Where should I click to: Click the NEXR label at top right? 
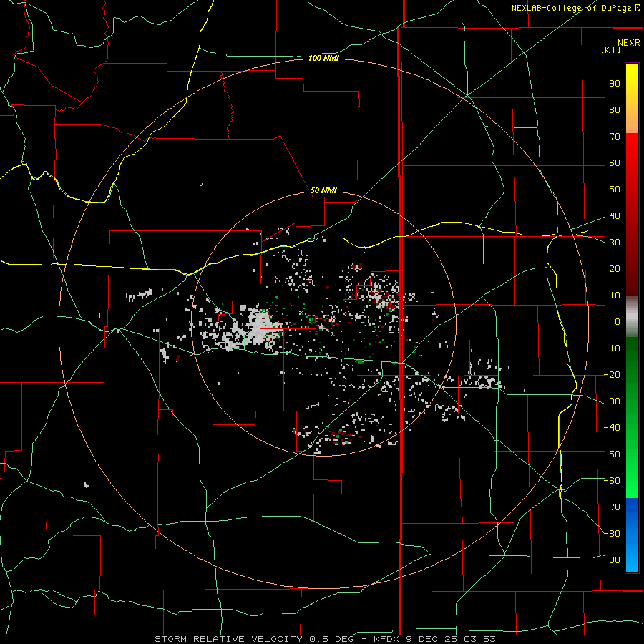click(x=629, y=43)
